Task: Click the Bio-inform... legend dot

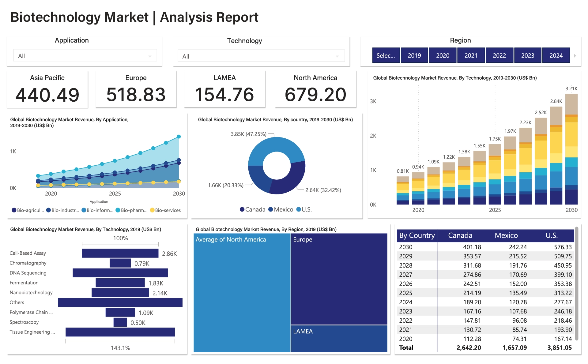Action: (84, 210)
